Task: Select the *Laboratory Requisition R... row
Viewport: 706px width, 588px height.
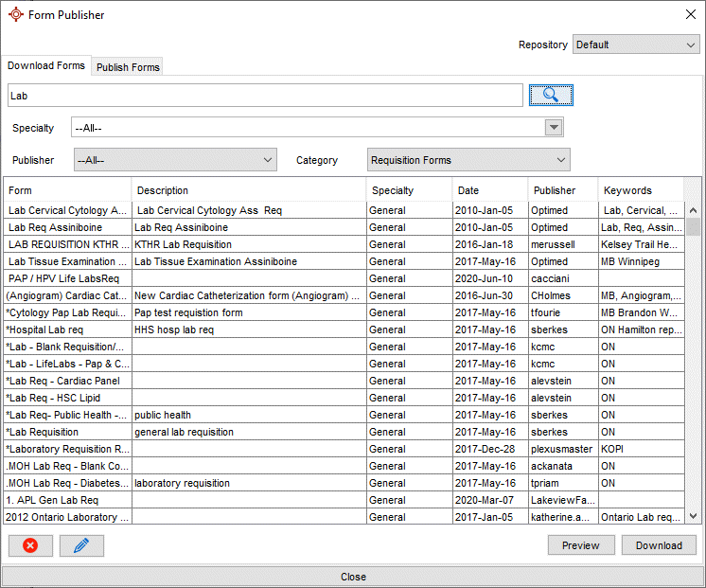Action: click(344, 449)
